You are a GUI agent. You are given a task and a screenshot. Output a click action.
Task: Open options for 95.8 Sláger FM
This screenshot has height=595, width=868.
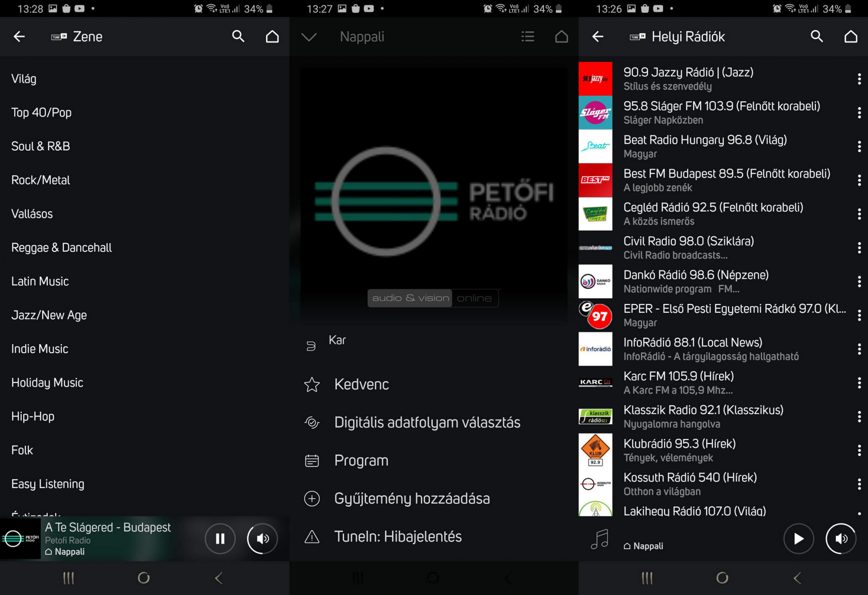click(x=859, y=112)
